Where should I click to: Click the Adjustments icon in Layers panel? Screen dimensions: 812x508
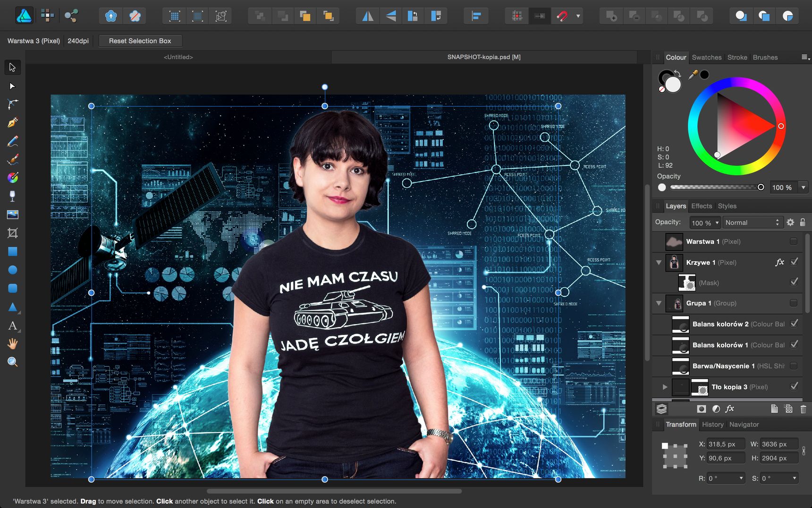pos(716,409)
